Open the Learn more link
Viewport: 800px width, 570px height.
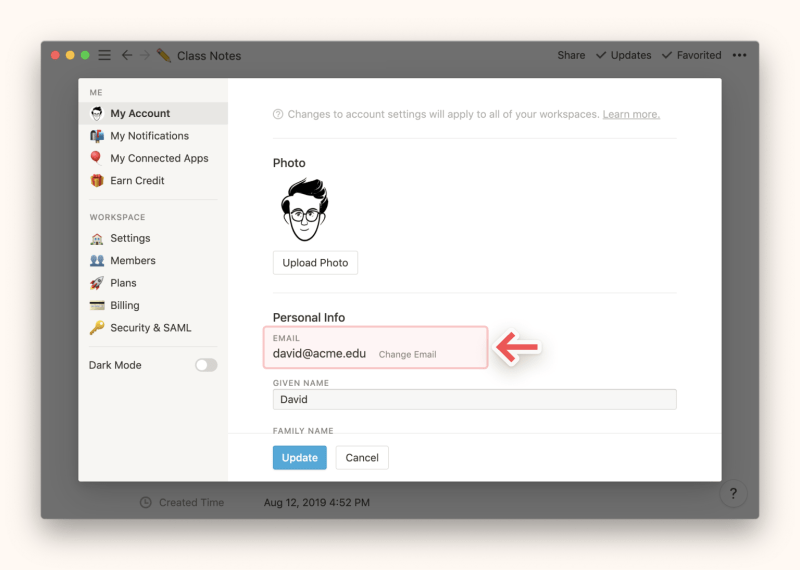pos(631,115)
